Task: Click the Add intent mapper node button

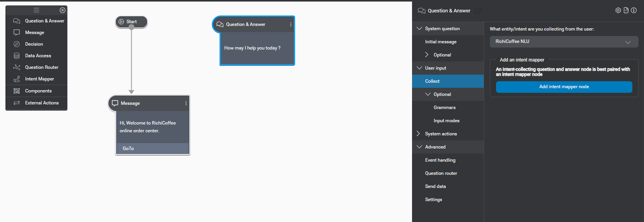Action: click(564, 87)
